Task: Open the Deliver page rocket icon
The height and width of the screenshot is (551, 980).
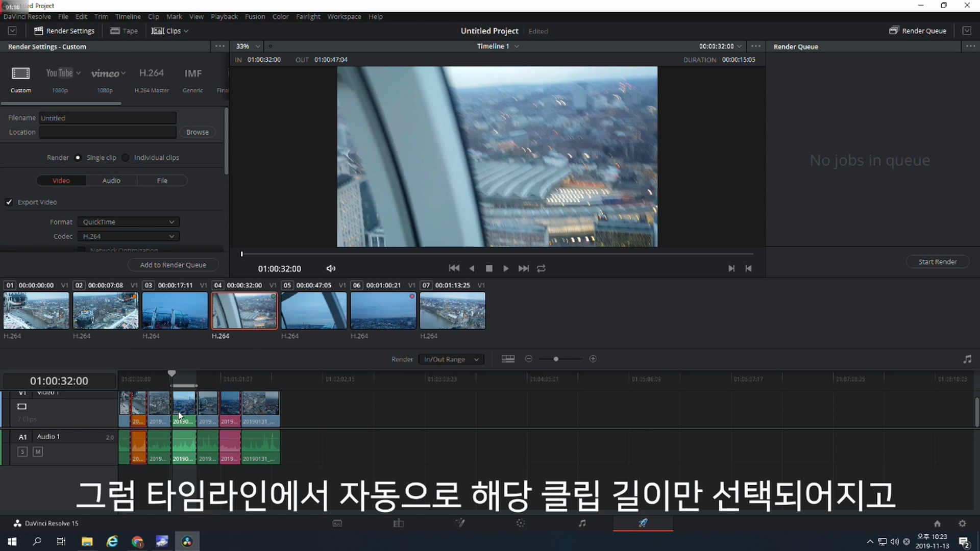Action: (x=643, y=523)
